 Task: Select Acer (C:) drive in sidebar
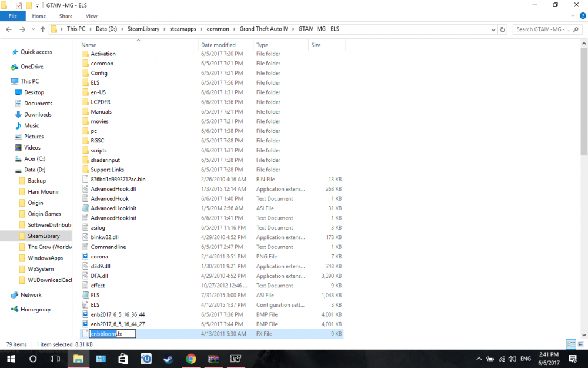35,158
